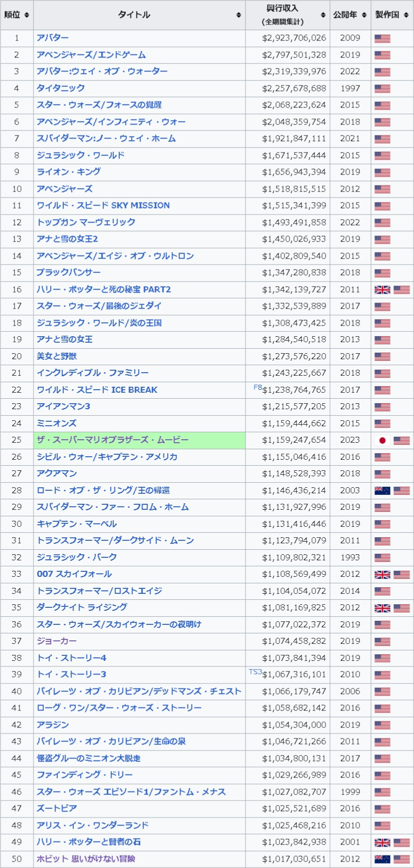Open the アイアンマン3 link
414x868 pixels.
click(x=63, y=406)
